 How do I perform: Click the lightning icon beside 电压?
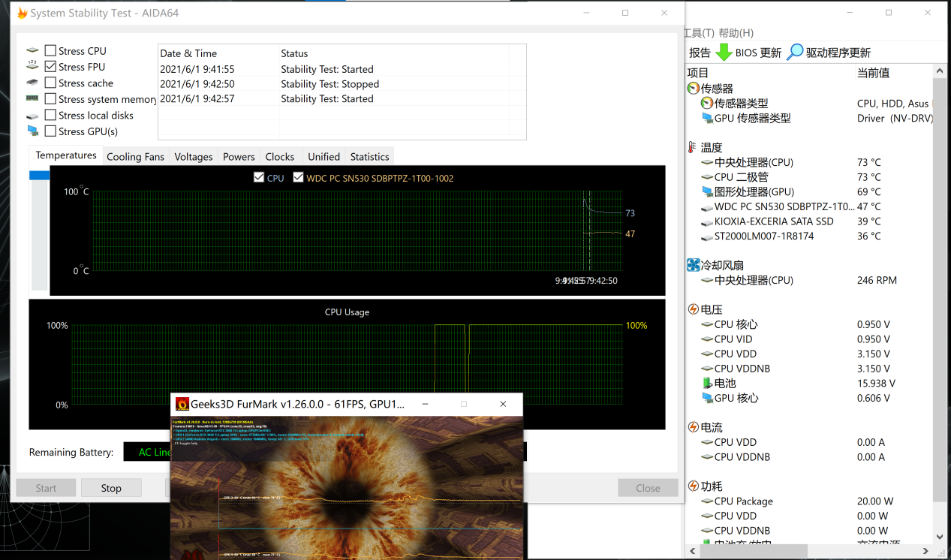pyautogui.click(x=693, y=309)
